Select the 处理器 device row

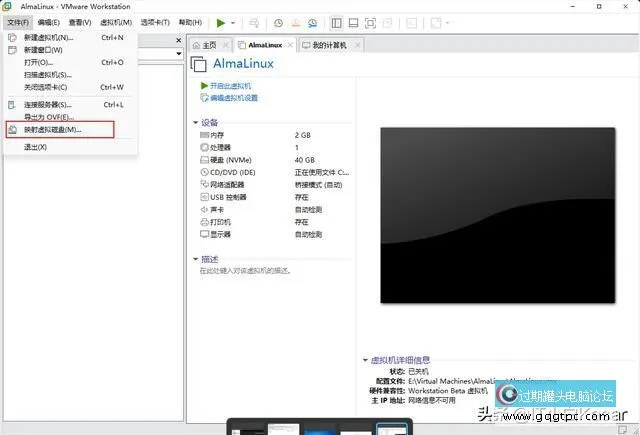coord(274,147)
